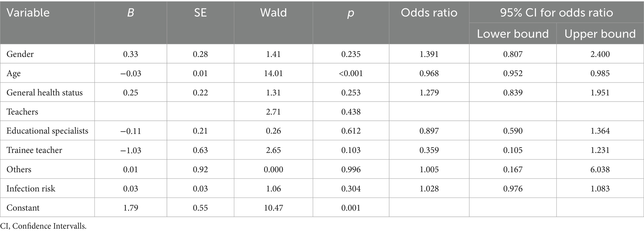Click the "General health status" row label
Viewport: 644px width, 233px height.
pos(45,93)
